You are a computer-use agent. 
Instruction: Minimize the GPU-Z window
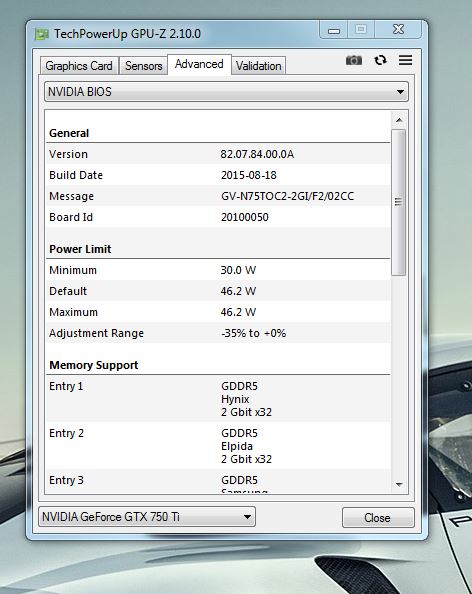tap(334, 30)
